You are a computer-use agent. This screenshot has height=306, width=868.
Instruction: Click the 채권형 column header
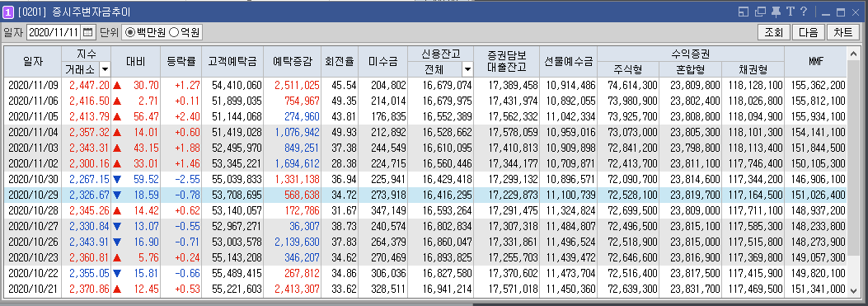click(753, 69)
